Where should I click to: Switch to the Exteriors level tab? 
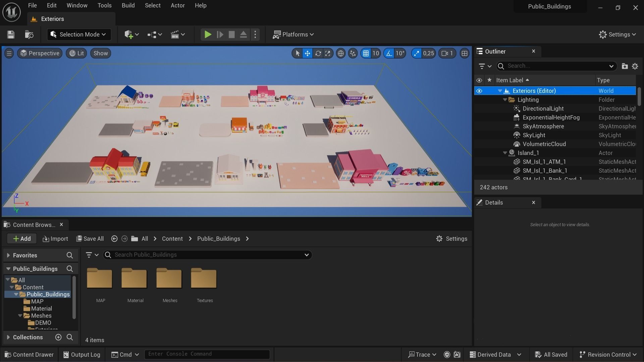pyautogui.click(x=52, y=19)
